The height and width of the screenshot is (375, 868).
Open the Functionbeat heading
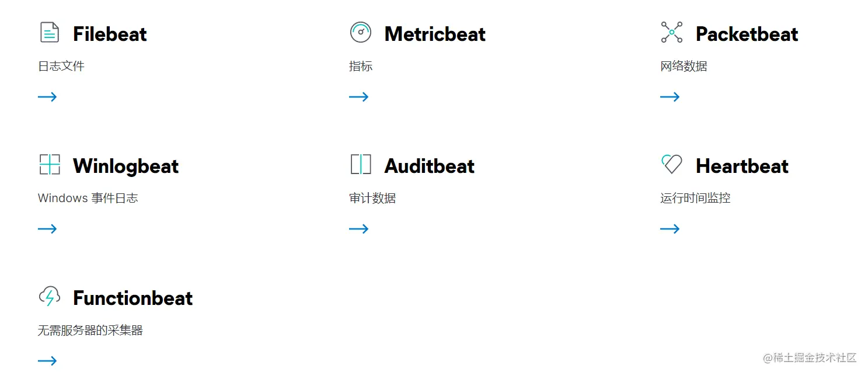[133, 298]
